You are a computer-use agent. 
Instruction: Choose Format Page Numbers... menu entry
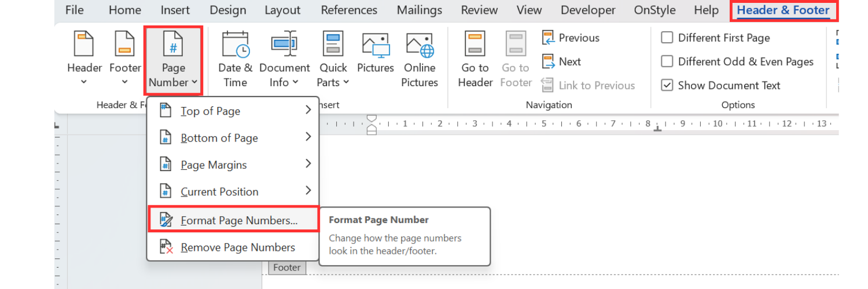point(233,220)
